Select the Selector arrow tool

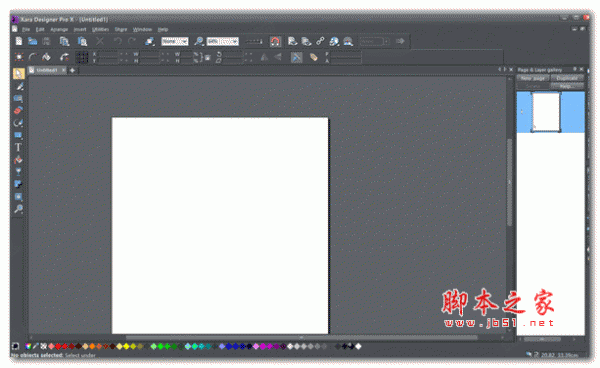coord(18,73)
